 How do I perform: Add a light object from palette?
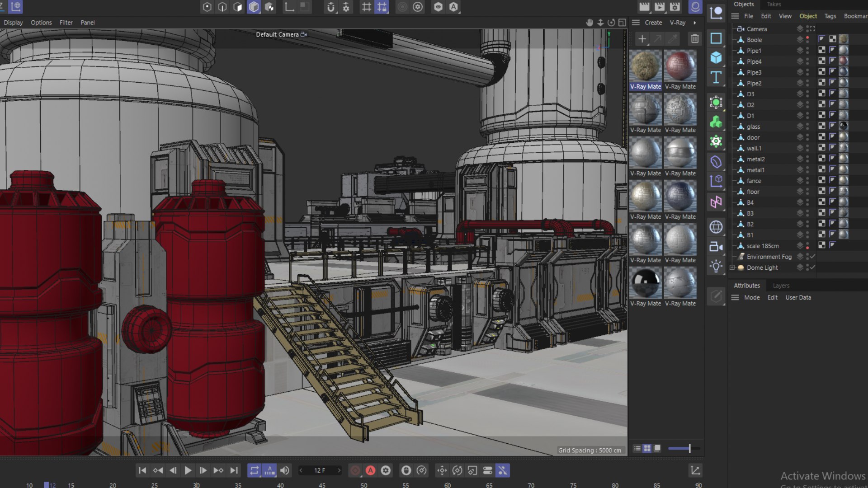click(x=716, y=266)
